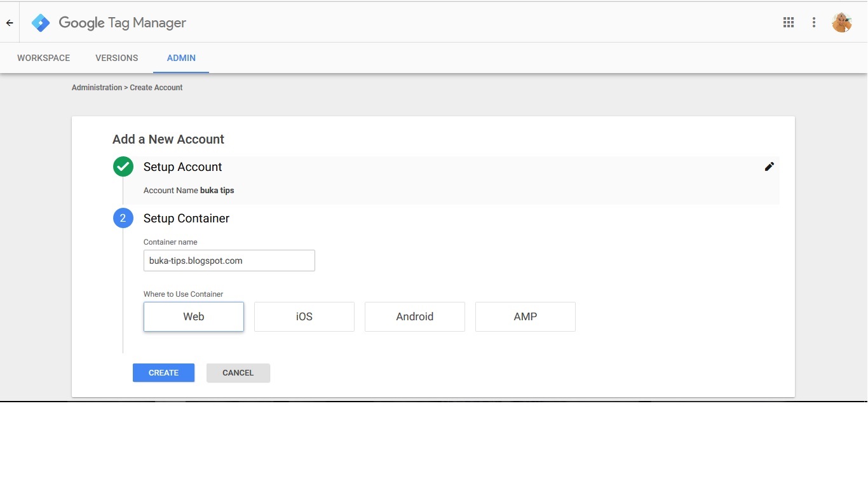Select AMP as the container type
The height and width of the screenshot is (488, 868).
(x=525, y=316)
